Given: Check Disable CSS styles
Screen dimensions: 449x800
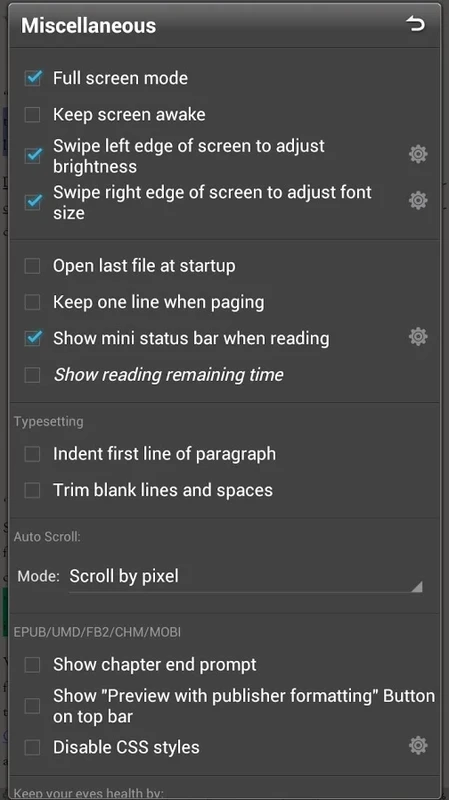Looking at the screenshot, I should (x=33, y=747).
